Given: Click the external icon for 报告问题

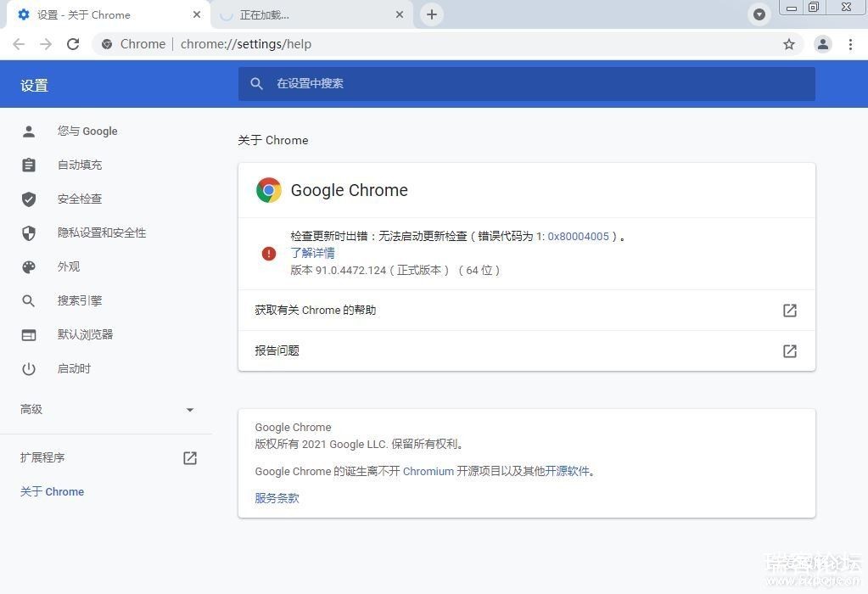Looking at the screenshot, I should pos(790,351).
